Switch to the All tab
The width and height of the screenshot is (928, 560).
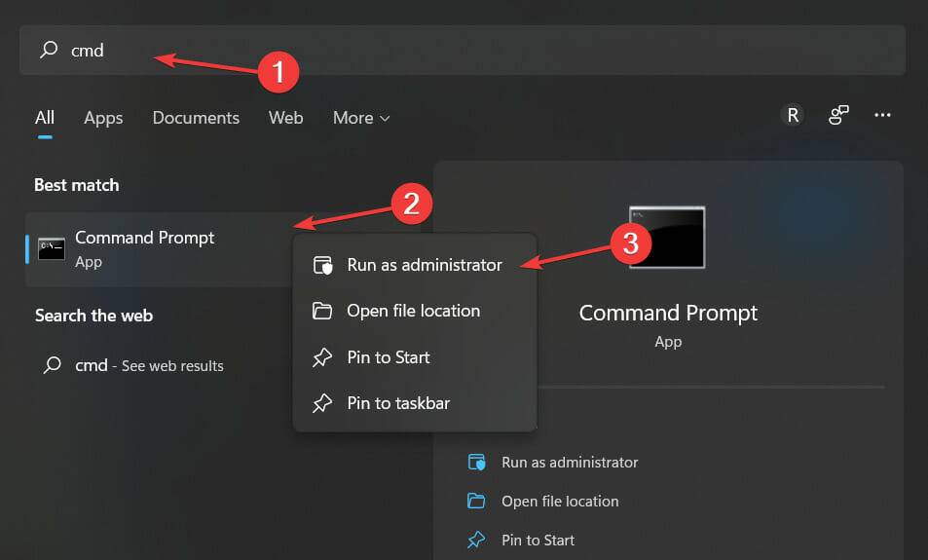point(45,118)
